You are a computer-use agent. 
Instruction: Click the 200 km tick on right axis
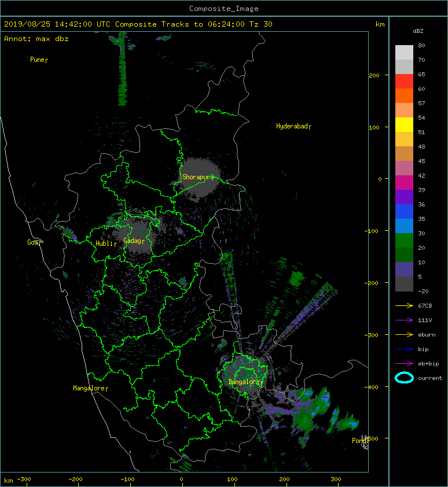(x=374, y=75)
